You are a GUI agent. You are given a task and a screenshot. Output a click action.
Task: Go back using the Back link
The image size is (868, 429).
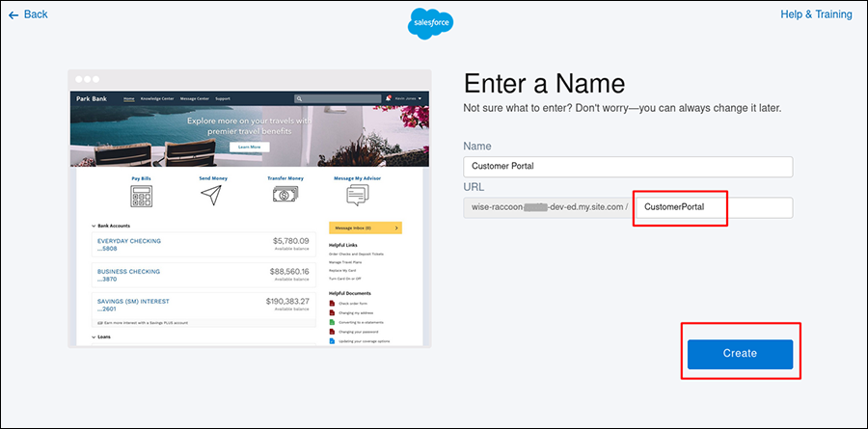28,14
